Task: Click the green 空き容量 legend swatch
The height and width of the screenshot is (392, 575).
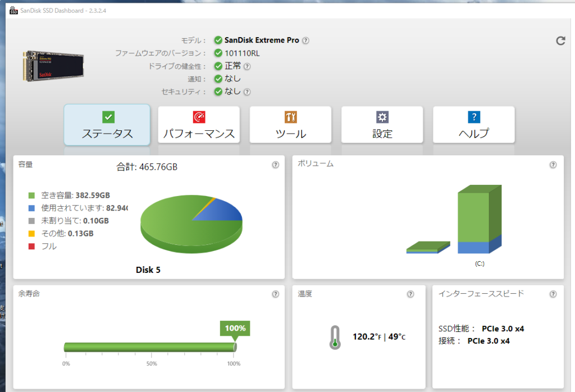Action: click(31, 195)
